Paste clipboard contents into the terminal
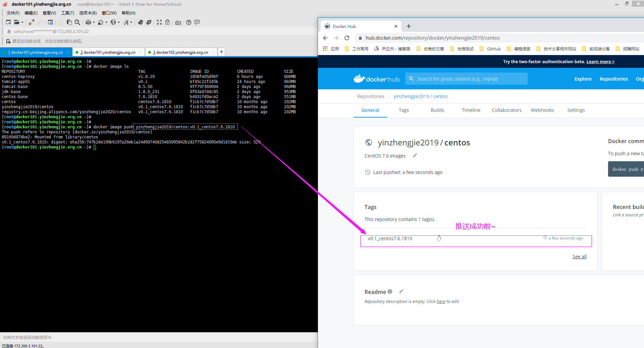 click(70, 22)
